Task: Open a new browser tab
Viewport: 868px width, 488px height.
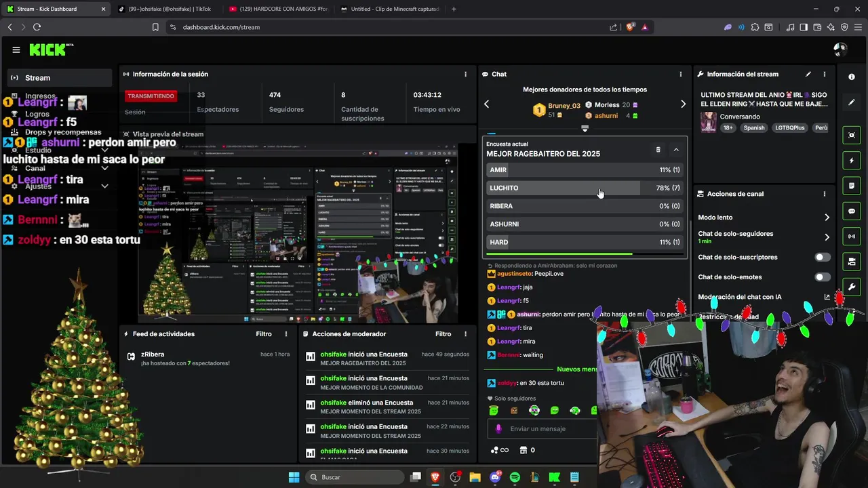Action: click(454, 9)
